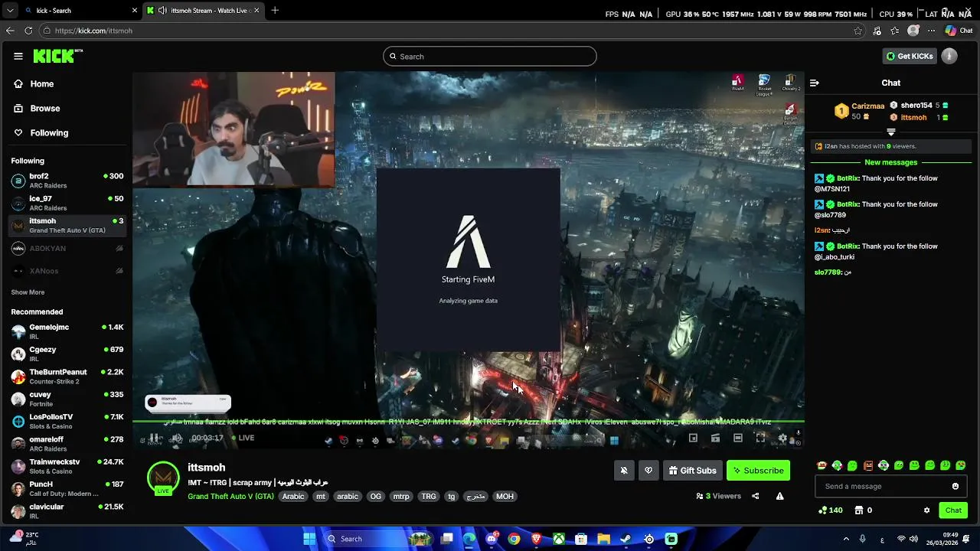Send message with Chat button
Screen dimensions: 980x551
[953, 510]
